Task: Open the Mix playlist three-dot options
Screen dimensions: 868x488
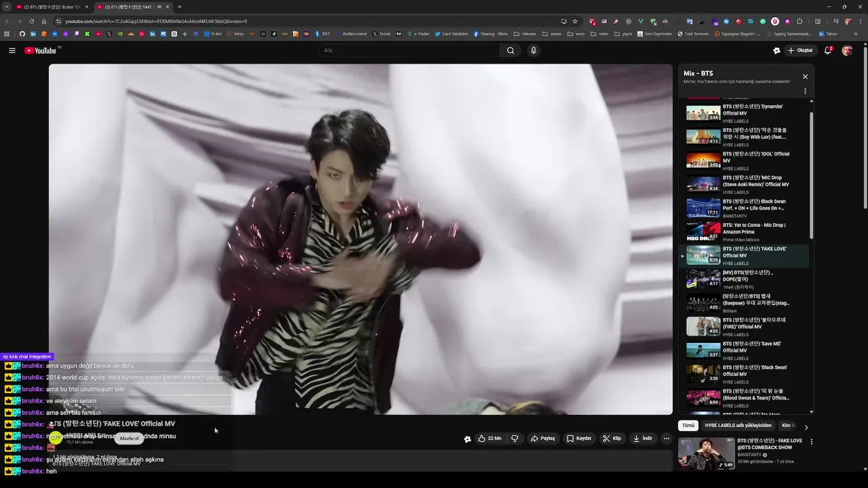Action: [805, 91]
